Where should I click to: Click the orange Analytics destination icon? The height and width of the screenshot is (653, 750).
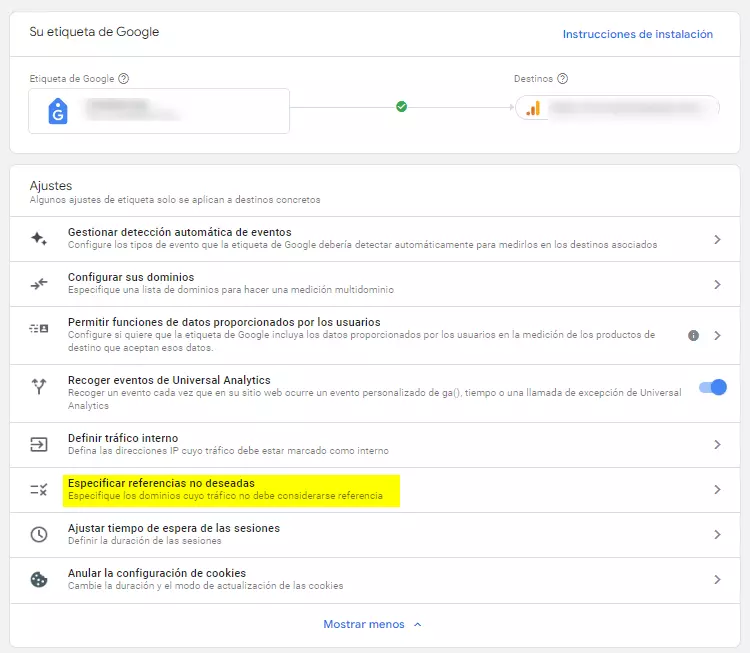click(x=533, y=108)
